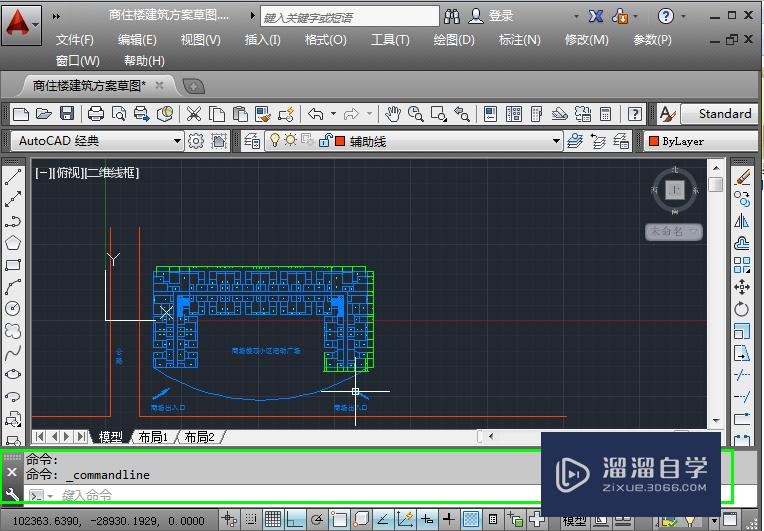Click the New drawing icon
The image size is (764, 531).
20,114
